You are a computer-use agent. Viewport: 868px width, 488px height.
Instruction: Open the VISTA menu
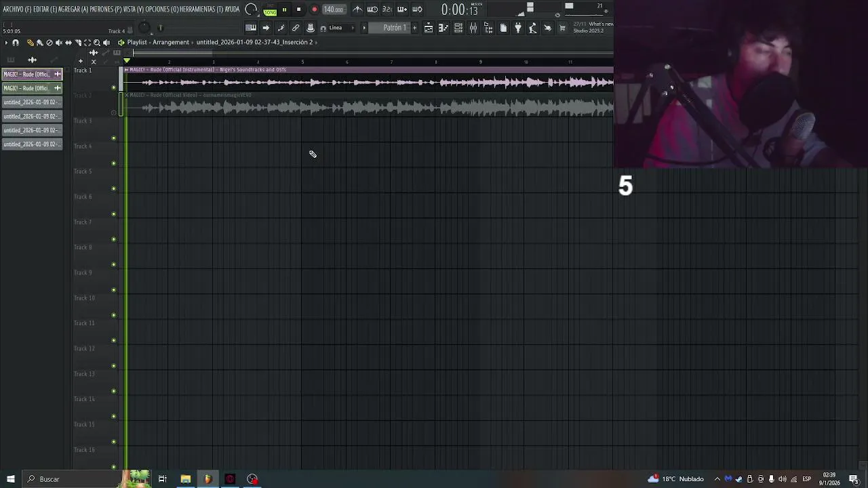132,9
